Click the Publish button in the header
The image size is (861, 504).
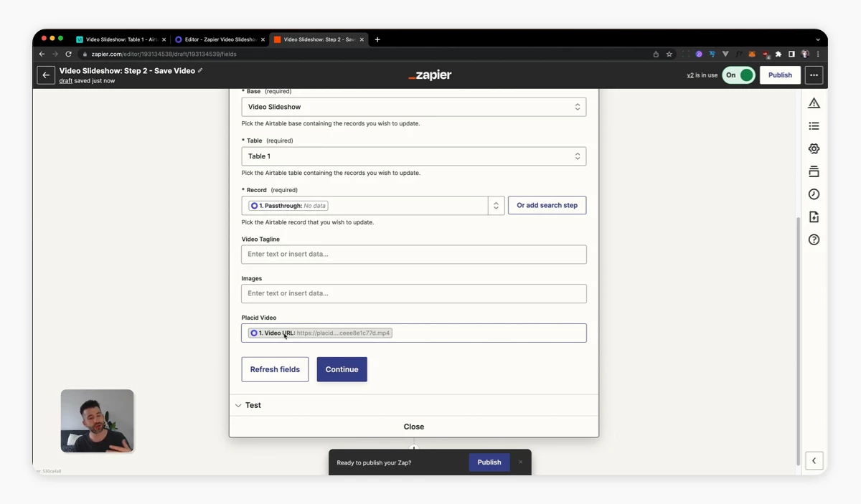[x=780, y=75]
